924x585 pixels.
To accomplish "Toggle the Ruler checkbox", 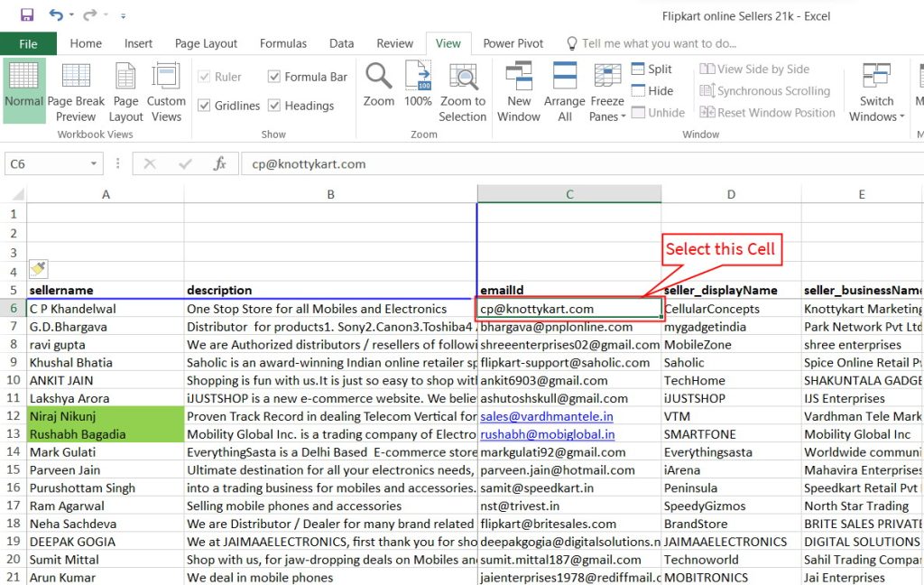I will (x=205, y=77).
